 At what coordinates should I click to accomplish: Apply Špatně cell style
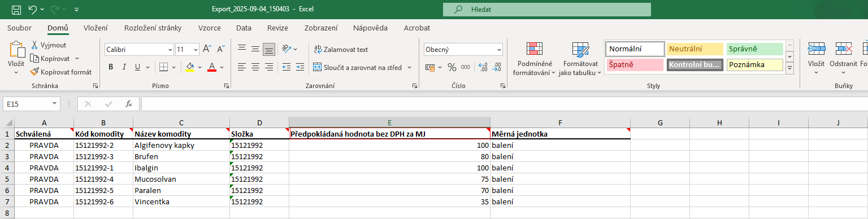pyautogui.click(x=635, y=64)
